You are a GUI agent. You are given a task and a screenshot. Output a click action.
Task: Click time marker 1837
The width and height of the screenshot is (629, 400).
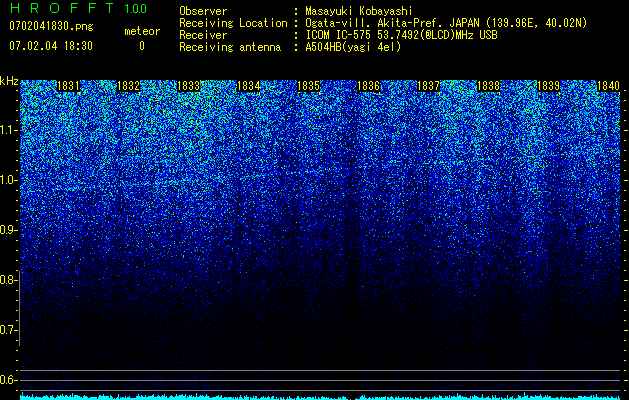(x=428, y=86)
